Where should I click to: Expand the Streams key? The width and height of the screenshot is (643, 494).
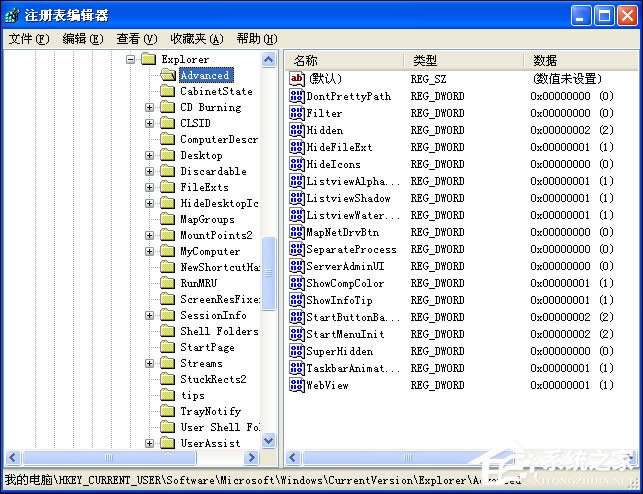tap(149, 363)
